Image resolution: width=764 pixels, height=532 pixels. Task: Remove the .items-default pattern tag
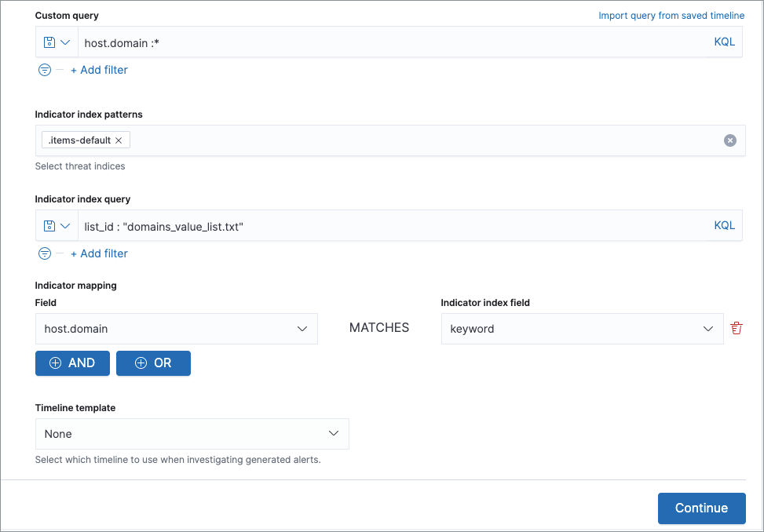tap(119, 140)
